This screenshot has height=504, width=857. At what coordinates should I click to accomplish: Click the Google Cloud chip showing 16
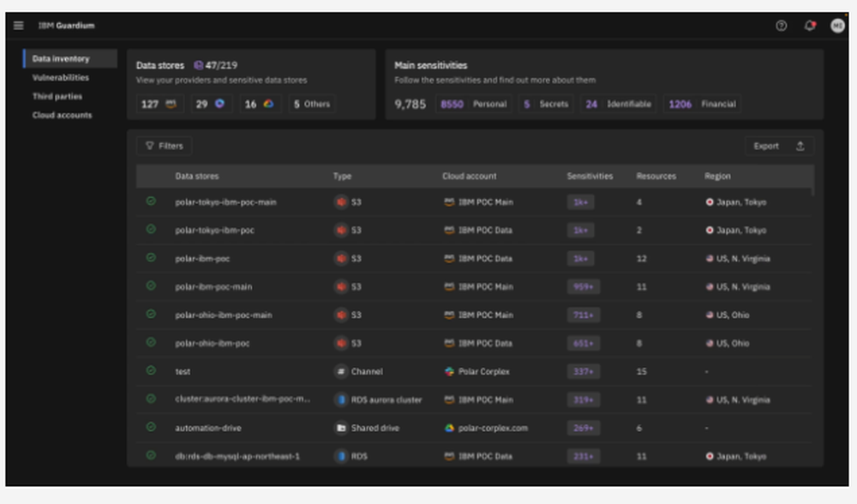click(x=260, y=104)
